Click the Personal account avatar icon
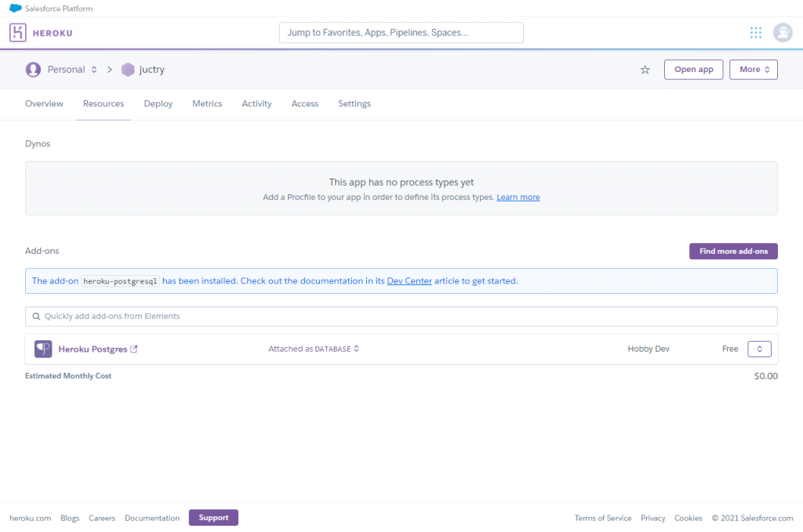The height and width of the screenshot is (532, 803). pyautogui.click(x=33, y=70)
